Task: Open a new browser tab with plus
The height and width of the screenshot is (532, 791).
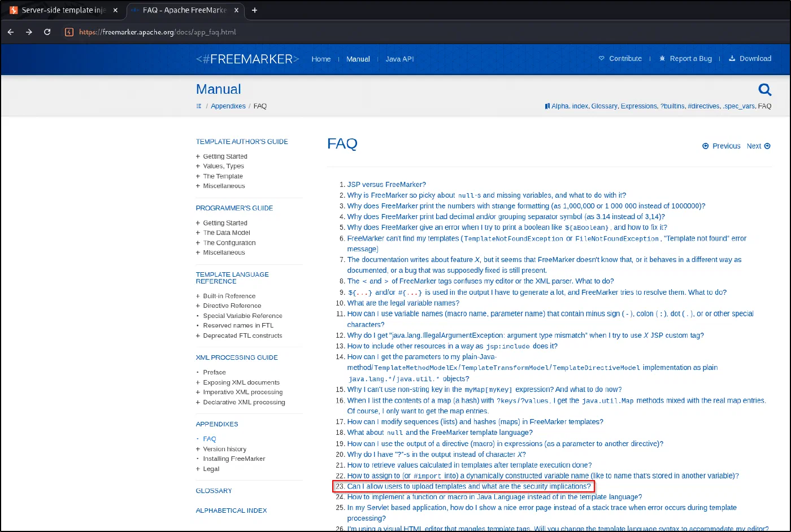Action: 254,10
